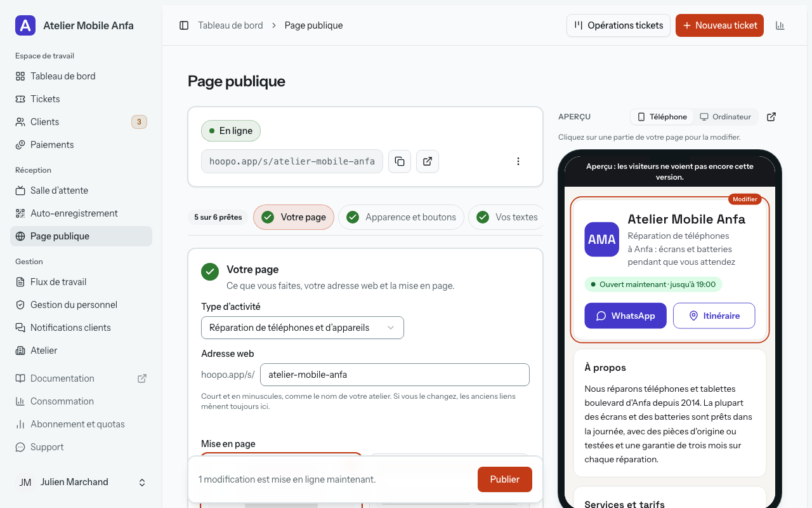Toggle the sidebar panel icon
The image size is (812, 508).
pyautogui.click(x=184, y=25)
